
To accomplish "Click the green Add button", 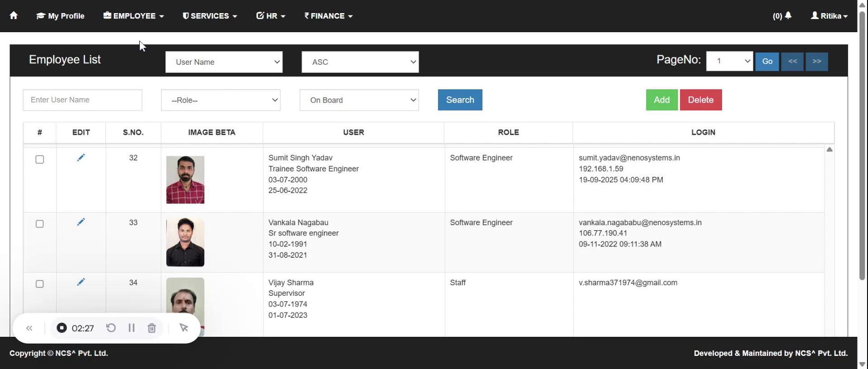I will pos(662,100).
